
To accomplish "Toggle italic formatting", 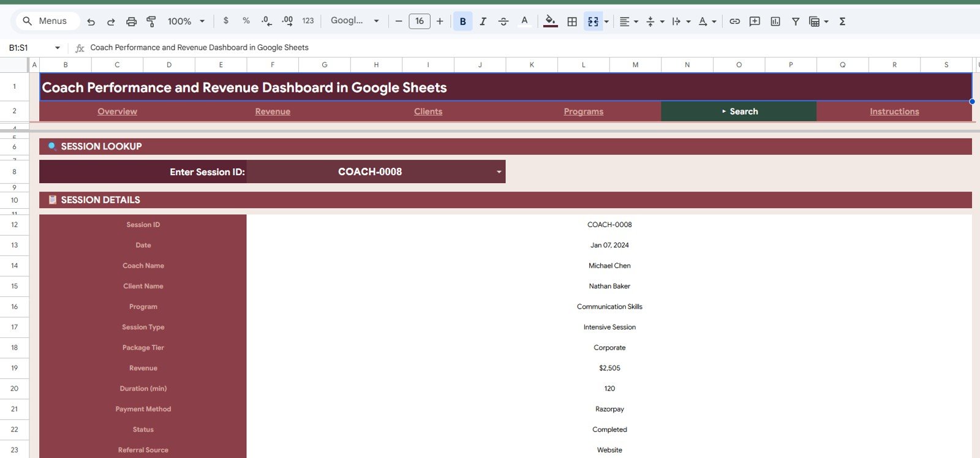I will 483,21.
